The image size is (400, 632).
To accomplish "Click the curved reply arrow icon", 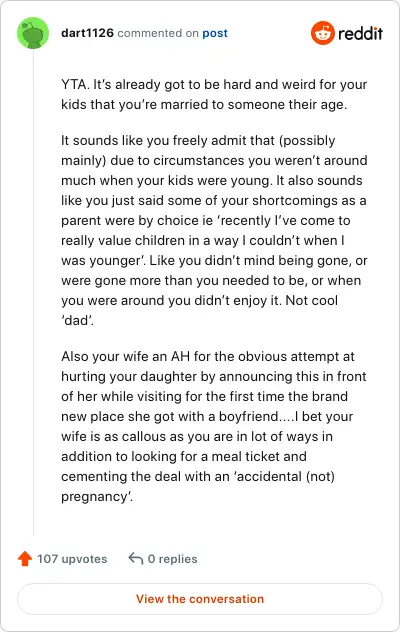I will click(135, 559).
